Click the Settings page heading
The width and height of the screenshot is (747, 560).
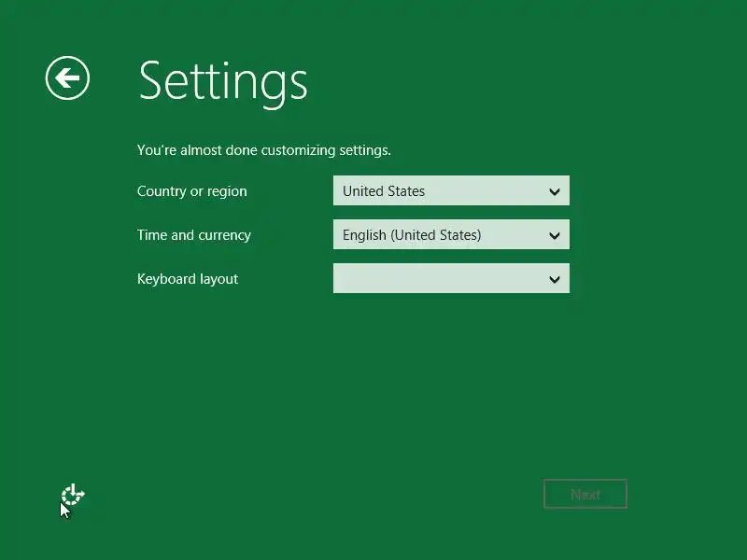tap(223, 82)
